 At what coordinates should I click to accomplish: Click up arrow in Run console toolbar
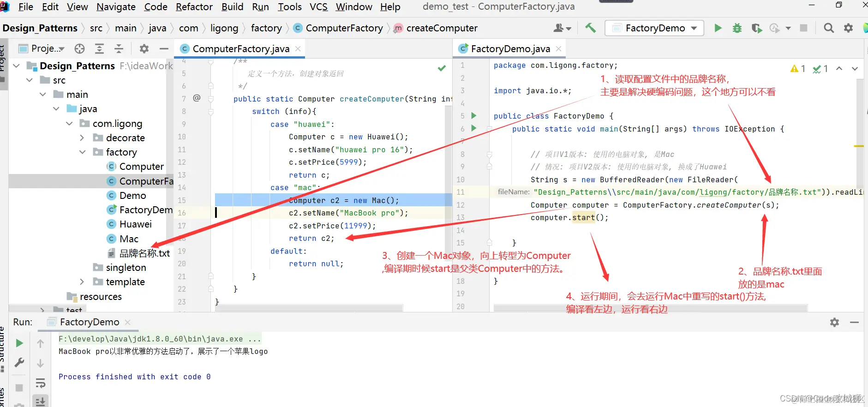[40, 343]
